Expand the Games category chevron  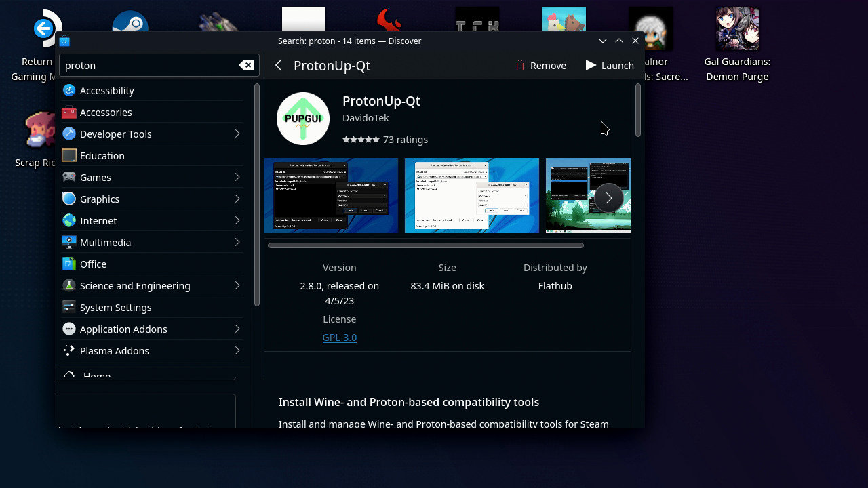237,177
